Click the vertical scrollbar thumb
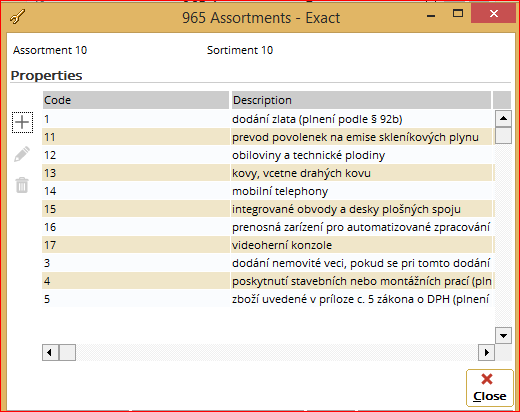 tap(503, 135)
